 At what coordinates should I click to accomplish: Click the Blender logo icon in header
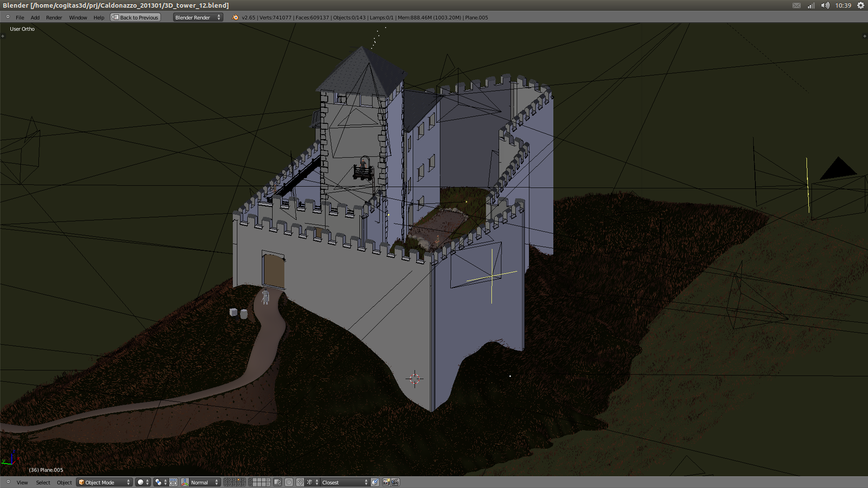click(235, 18)
